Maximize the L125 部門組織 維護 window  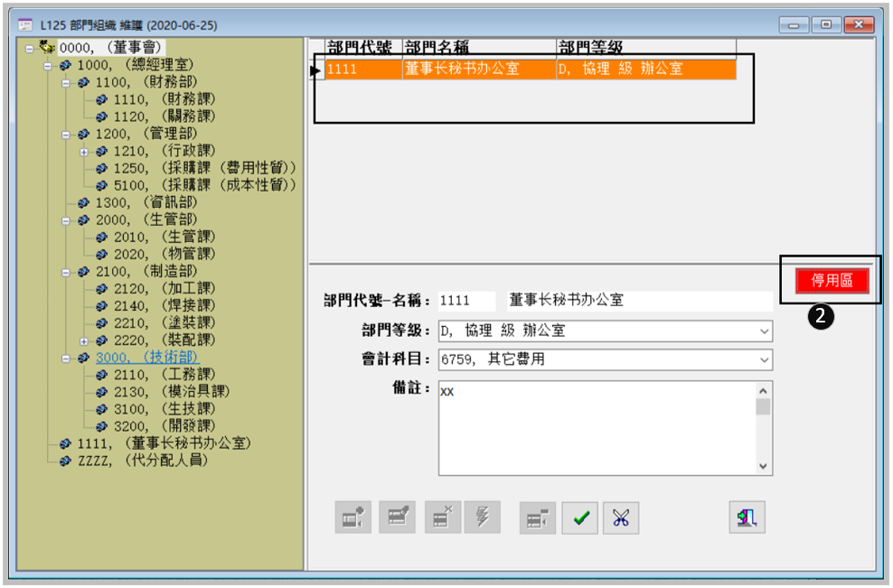pos(826,25)
